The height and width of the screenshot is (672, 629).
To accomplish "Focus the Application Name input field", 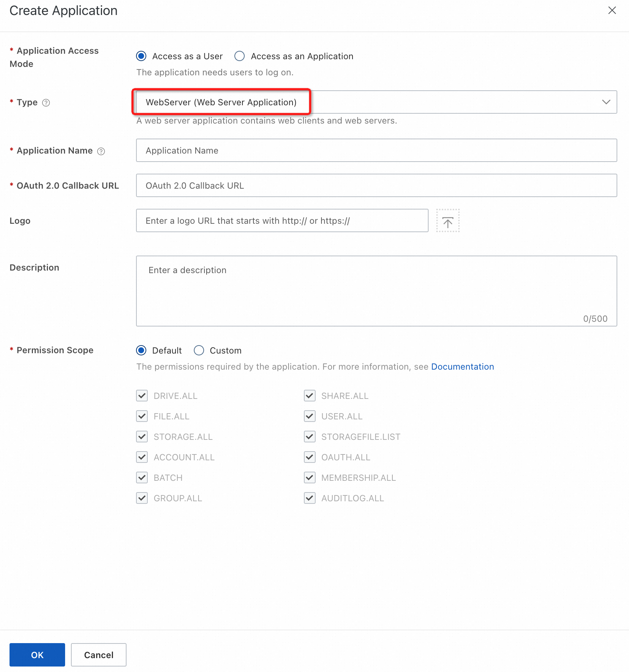I will [376, 150].
